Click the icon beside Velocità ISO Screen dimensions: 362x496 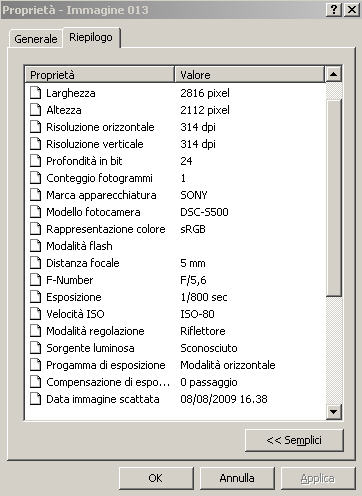point(35,314)
